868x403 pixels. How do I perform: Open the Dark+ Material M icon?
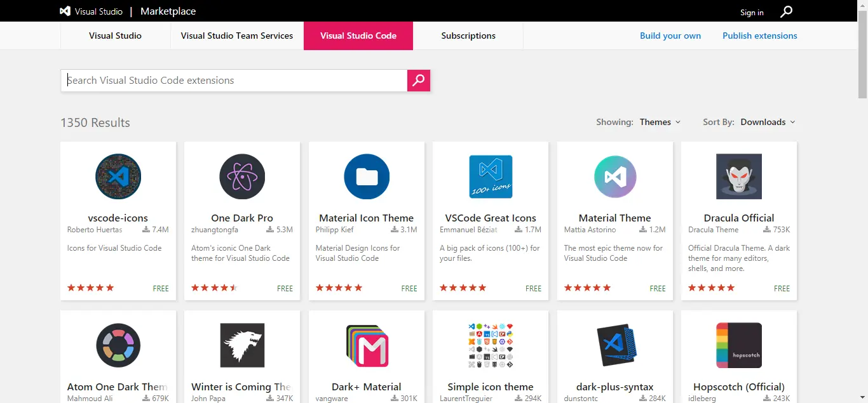367,345
